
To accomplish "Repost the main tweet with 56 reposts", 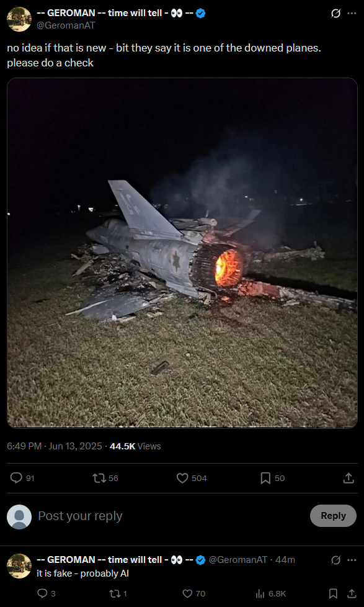I will pyautogui.click(x=105, y=478).
